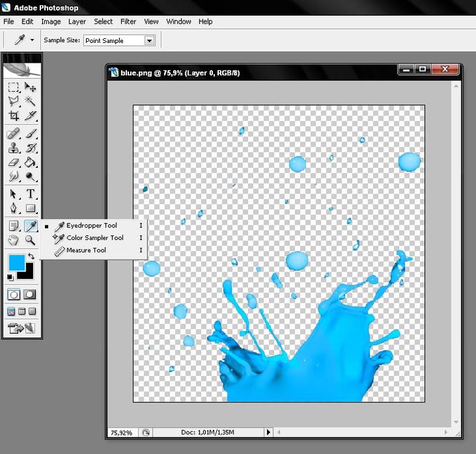Screen dimensions: 476x454
Task: Click the horizontal scrollbar left arrow
Action: click(x=279, y=432)
